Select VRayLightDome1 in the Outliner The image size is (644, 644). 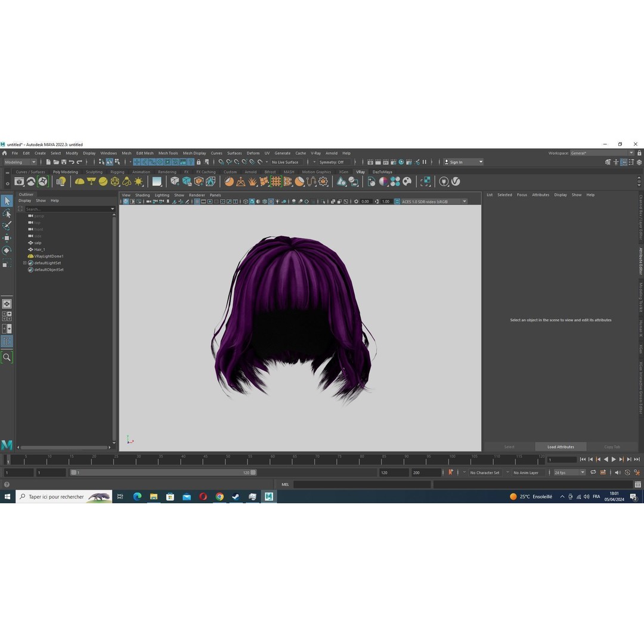[48, 256]
